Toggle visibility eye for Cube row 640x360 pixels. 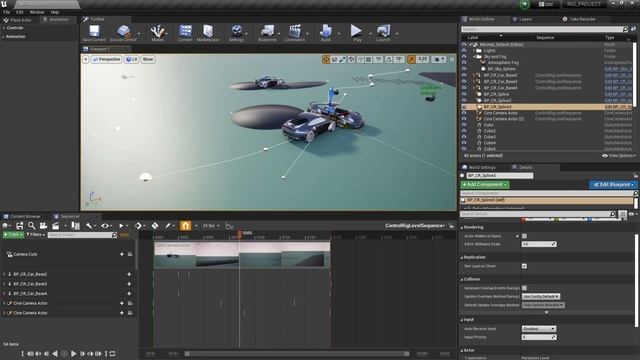coord(464,125)
